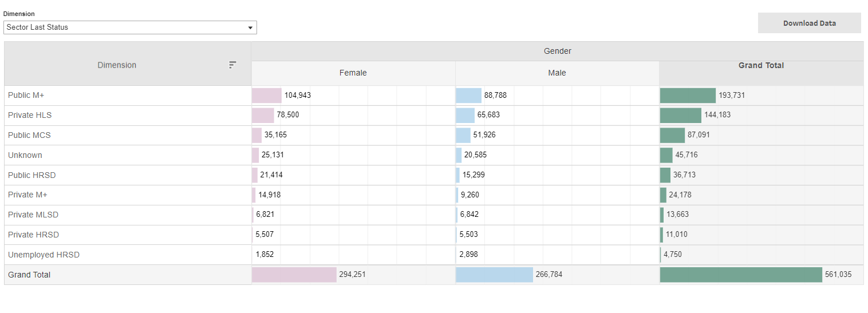
Task: Select the Female column header
Action: (353, 73)
